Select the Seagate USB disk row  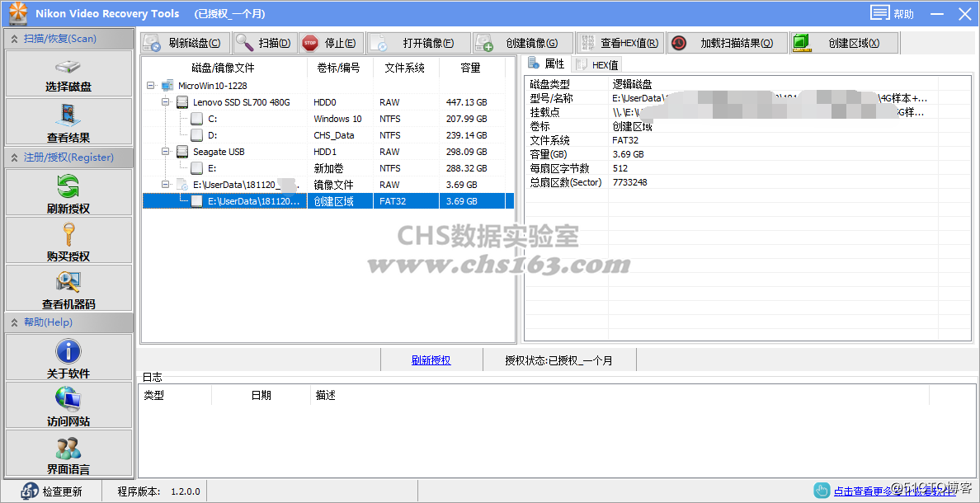click(x=328, y=152)
